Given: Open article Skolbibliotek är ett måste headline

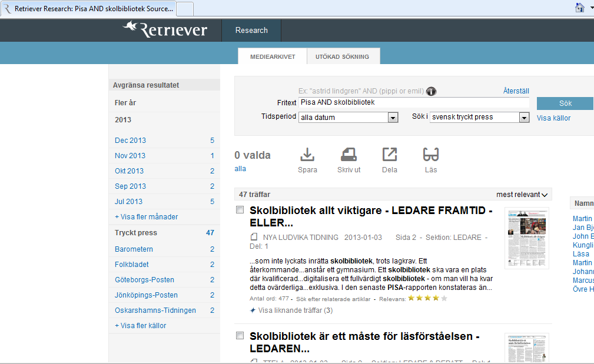Looking at the screenshot, I should (x=364, y=342).
